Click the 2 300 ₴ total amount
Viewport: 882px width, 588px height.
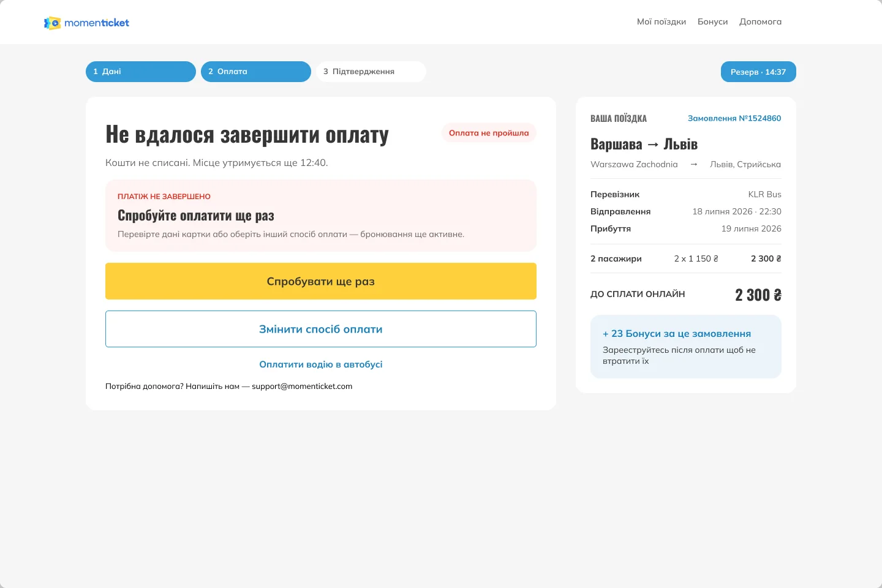pyautogui.click(x=758, y=295)
